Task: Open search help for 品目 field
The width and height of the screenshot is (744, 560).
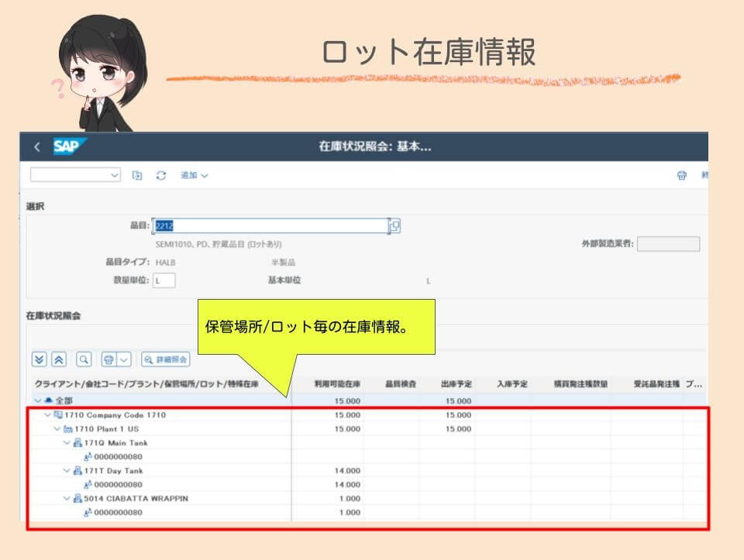Action: pyautogui.click(x=393, y=225)
